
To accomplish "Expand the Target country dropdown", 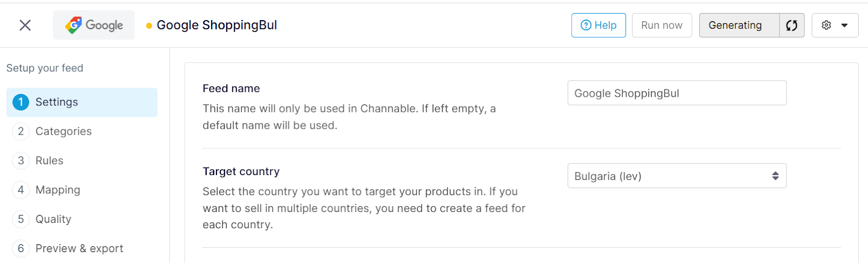I will [676, 176].
